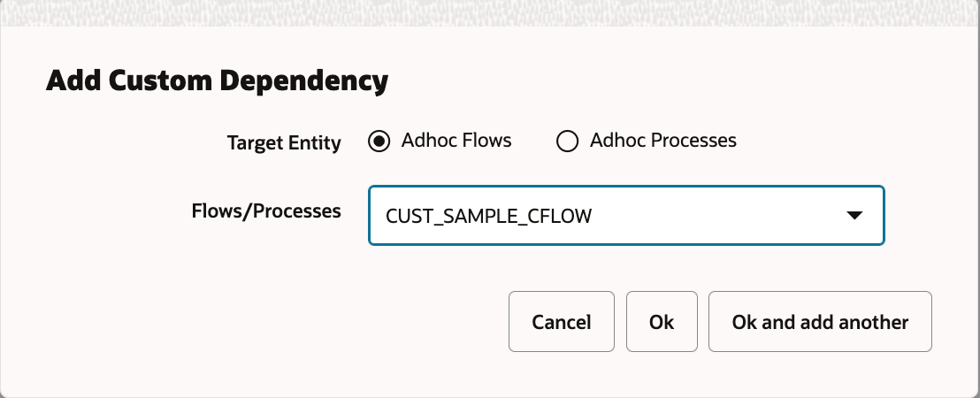Click the Flows/Processes field label

tap(266, 211)
